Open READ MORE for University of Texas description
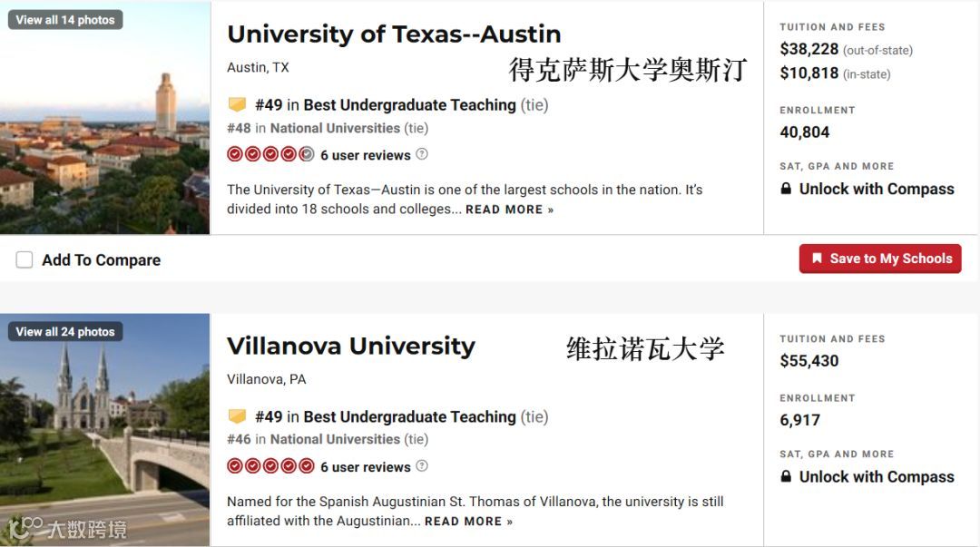Screen dimensions: 980x547 (509, 210)
